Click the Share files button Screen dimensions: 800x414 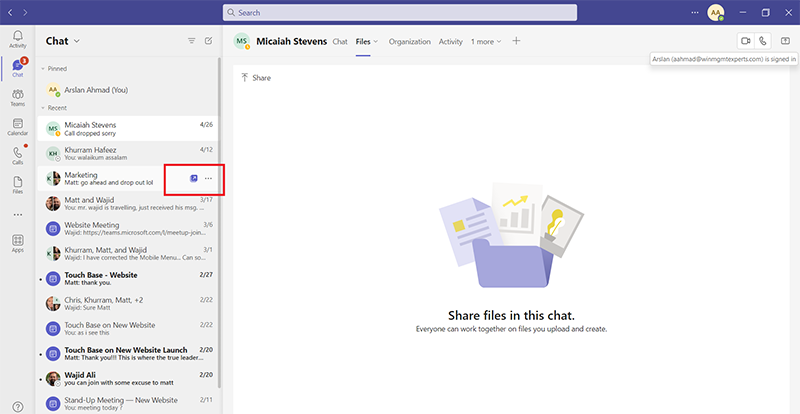click(256, 77)
